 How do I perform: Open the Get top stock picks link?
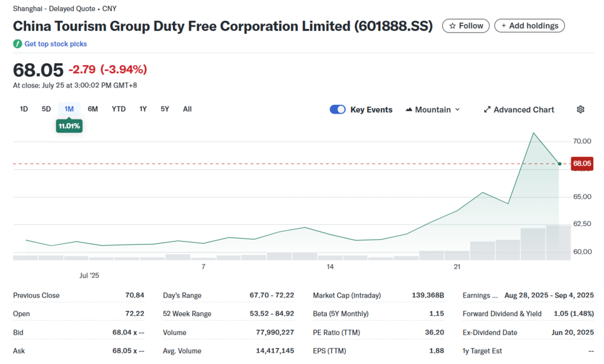(56, 44)
